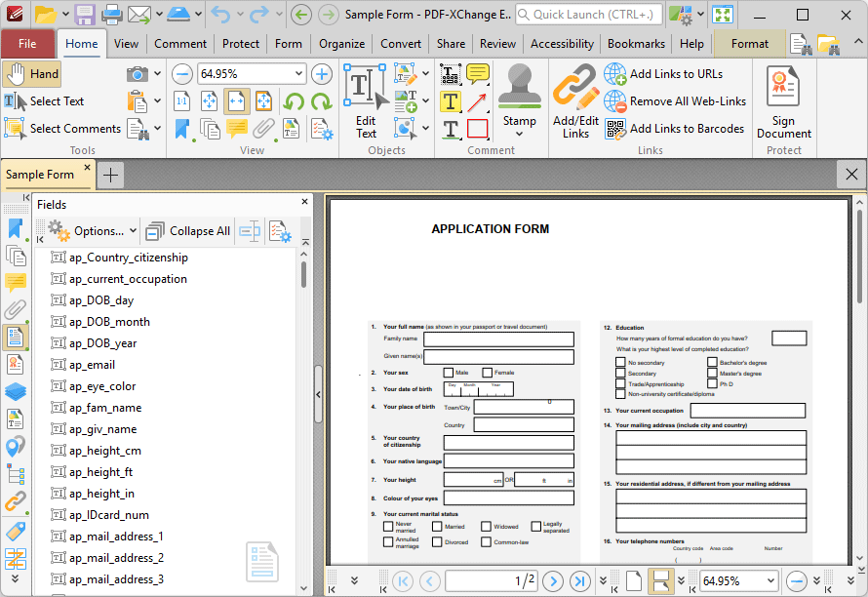
Task: Click Add Links to URLs
Action: pyautogui.click(x=663, y=74)
